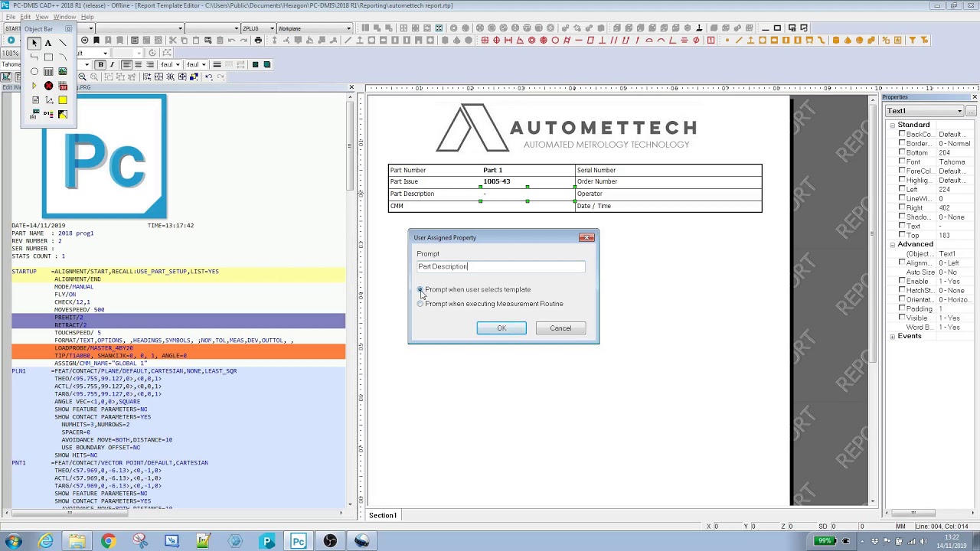Viewport: 980px width, 551px height.
Task: Toggle bold formatting button
Action: [x=101, y=64]
